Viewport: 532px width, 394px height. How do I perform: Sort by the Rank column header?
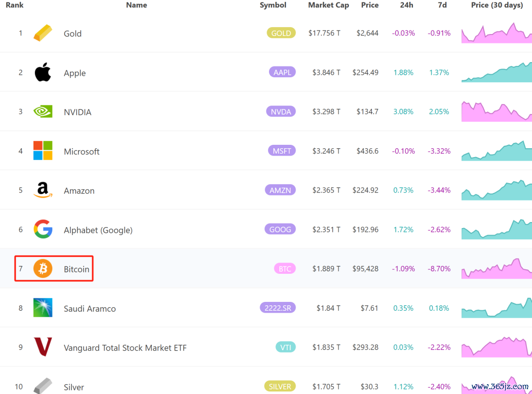(14, 5)
